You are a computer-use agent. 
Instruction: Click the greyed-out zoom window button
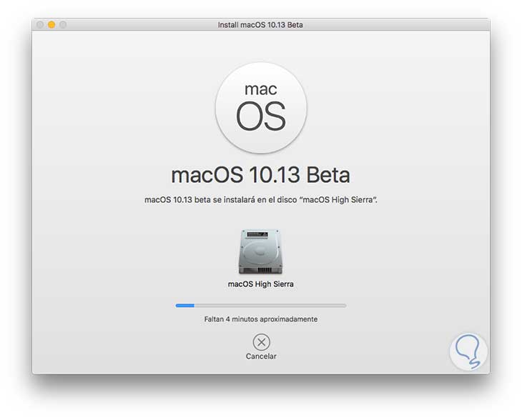(x=63, y=24)
